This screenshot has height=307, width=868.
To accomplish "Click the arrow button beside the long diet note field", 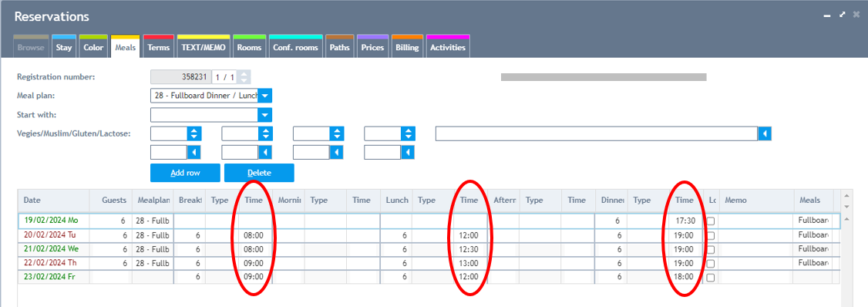I will tap(765, 133).
